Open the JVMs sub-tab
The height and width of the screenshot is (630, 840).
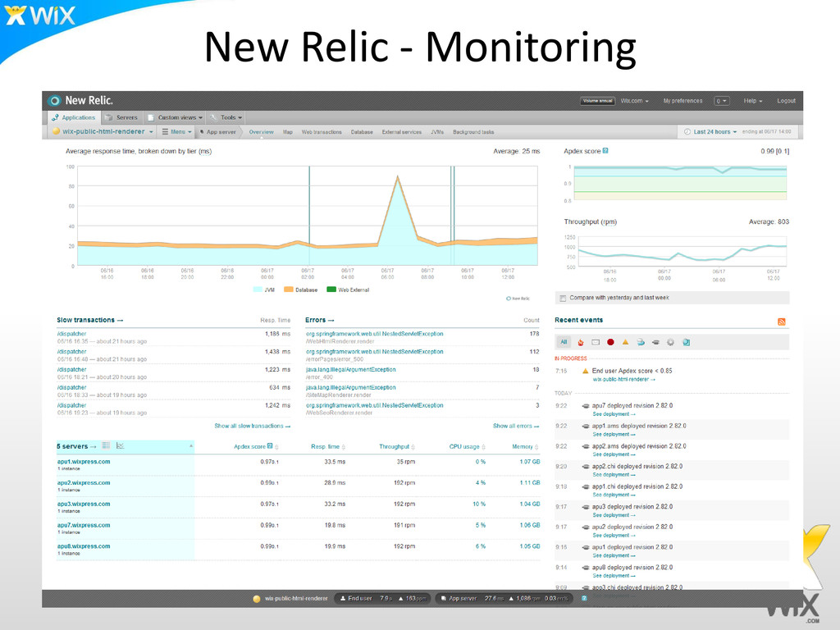point(437,132)
